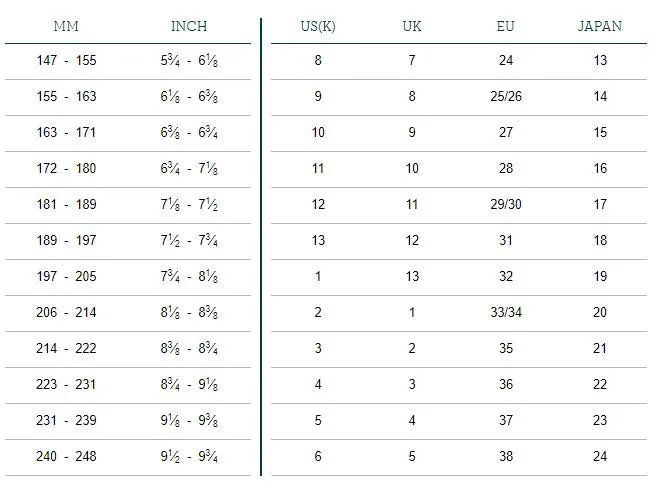Click Japan size 24 cell
The image size is (662, 485).
click(x=599, y=457)
